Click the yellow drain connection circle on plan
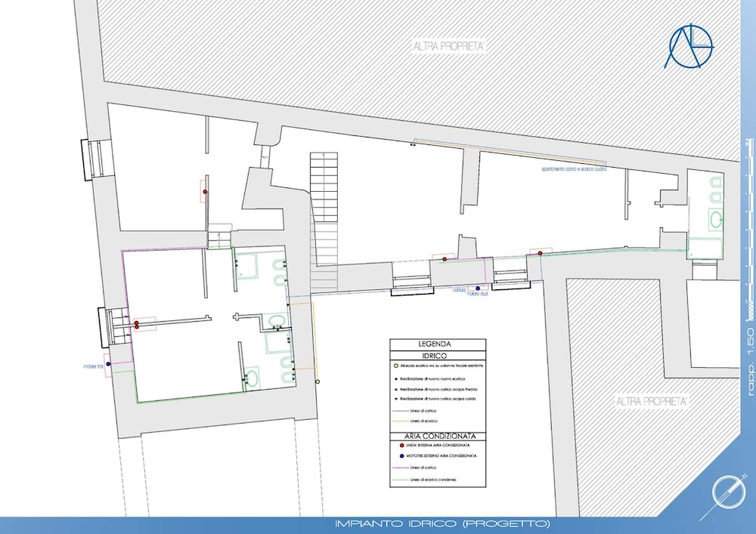Image resolution: width=756 pixels, height=534 pixels. [x=318, y=382]
